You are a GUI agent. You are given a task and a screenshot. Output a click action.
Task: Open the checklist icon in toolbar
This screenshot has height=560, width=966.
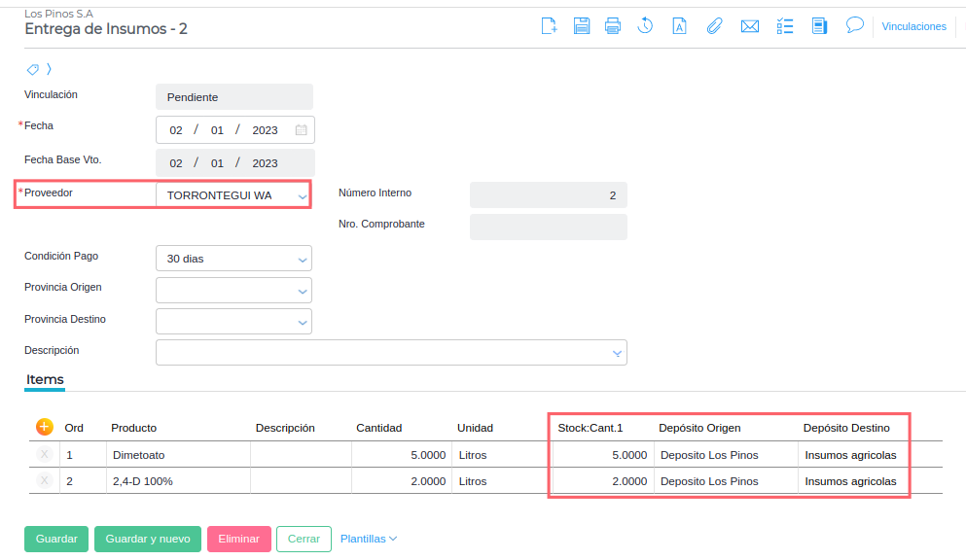point(785,26)
